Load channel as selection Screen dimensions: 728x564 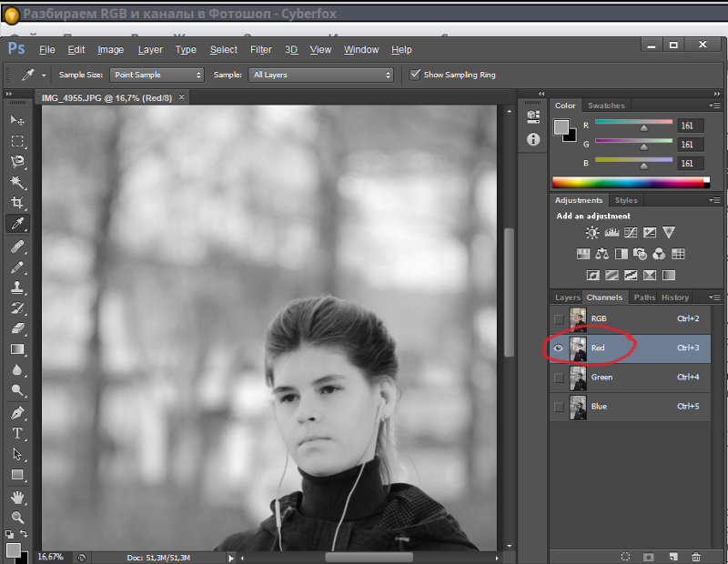[x=625, y=556]
